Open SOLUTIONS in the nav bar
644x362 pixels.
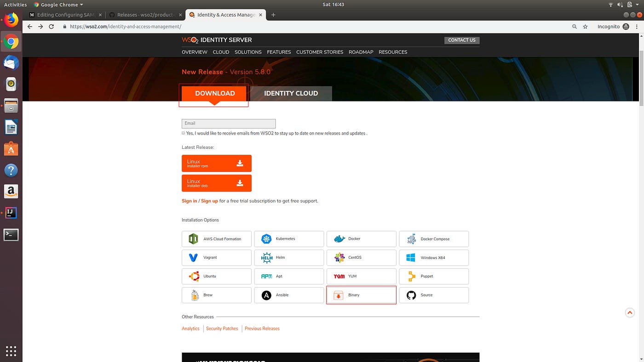coord(248,52)
